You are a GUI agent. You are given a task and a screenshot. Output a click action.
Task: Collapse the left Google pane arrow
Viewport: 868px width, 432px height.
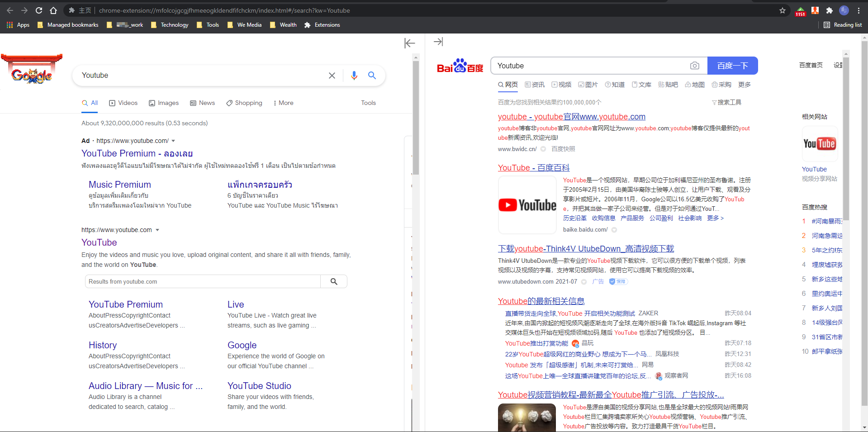pyautogui.click(x=410, y=43)
